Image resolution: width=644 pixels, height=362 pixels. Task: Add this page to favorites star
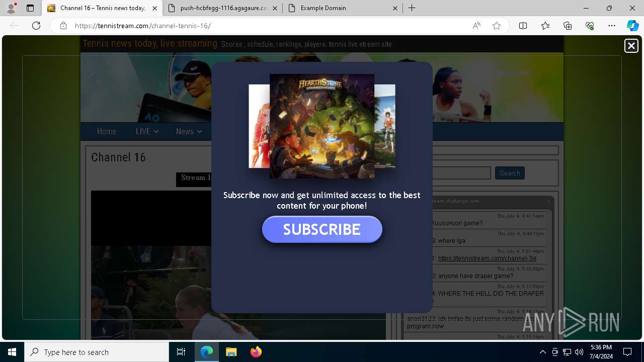(497, 26)
